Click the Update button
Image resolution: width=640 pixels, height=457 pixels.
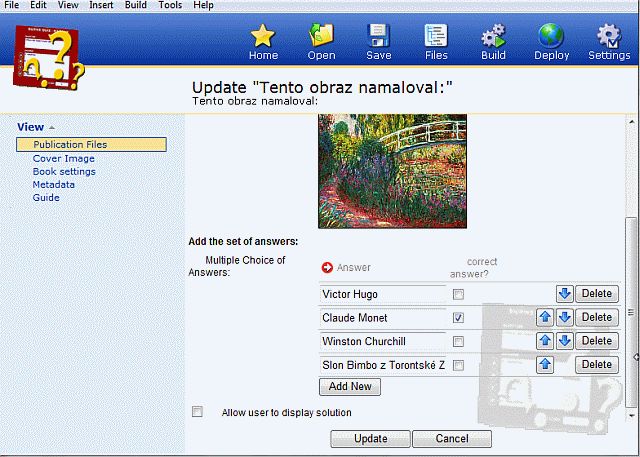click(x=370, y=439)
